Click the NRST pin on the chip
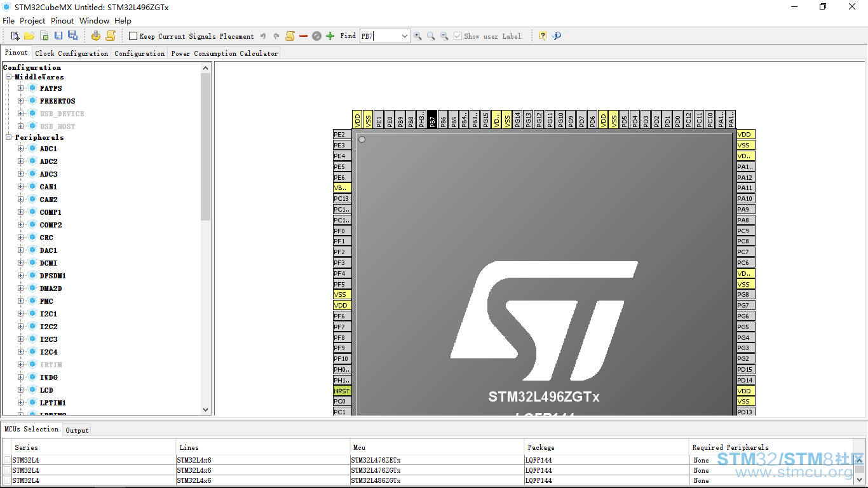868x488 pixels. pyautogui.click(x=342, y=391)
